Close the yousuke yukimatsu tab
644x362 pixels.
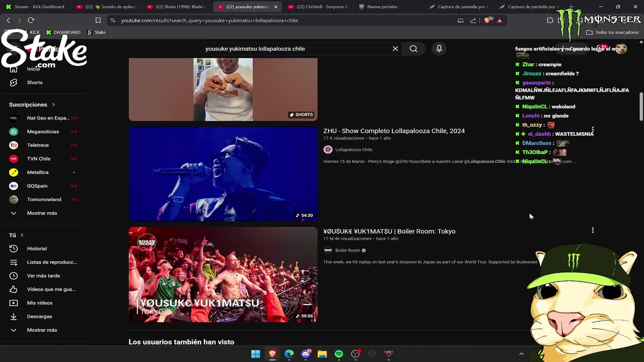pos(276,7)
